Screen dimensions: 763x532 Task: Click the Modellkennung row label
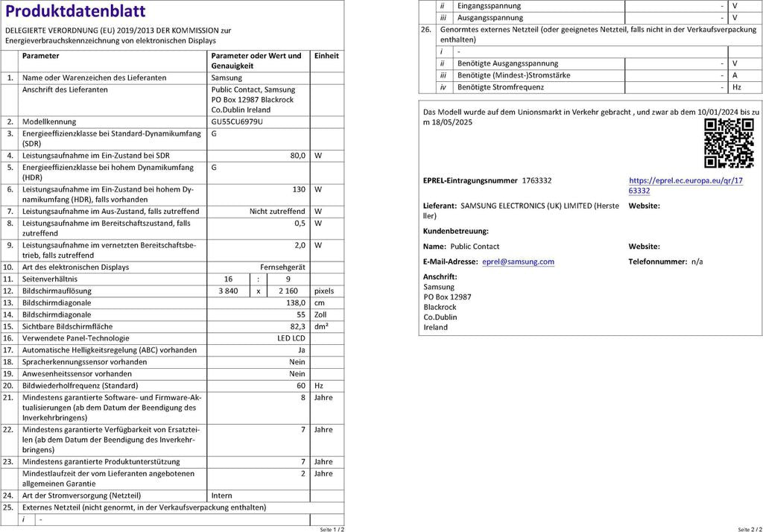tap(49, 121)
